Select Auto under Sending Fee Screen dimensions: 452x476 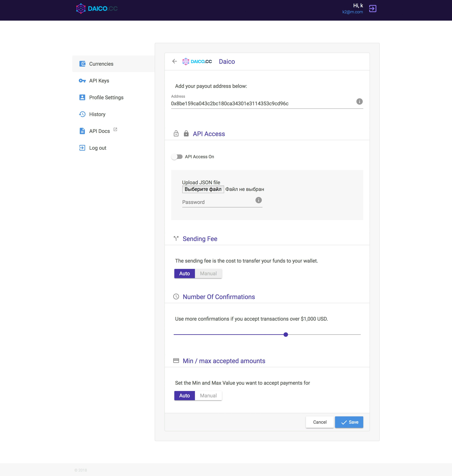point(184,273)
